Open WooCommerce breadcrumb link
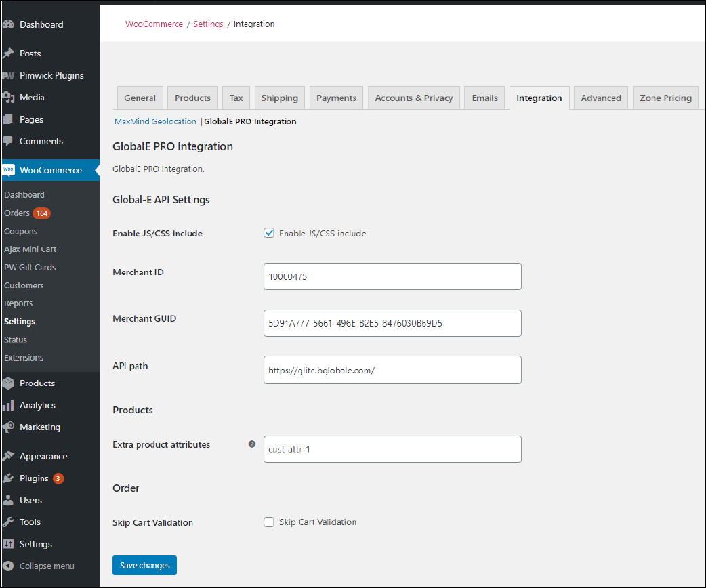This screenshot has height=588, width=706. (x=154, y=24)
